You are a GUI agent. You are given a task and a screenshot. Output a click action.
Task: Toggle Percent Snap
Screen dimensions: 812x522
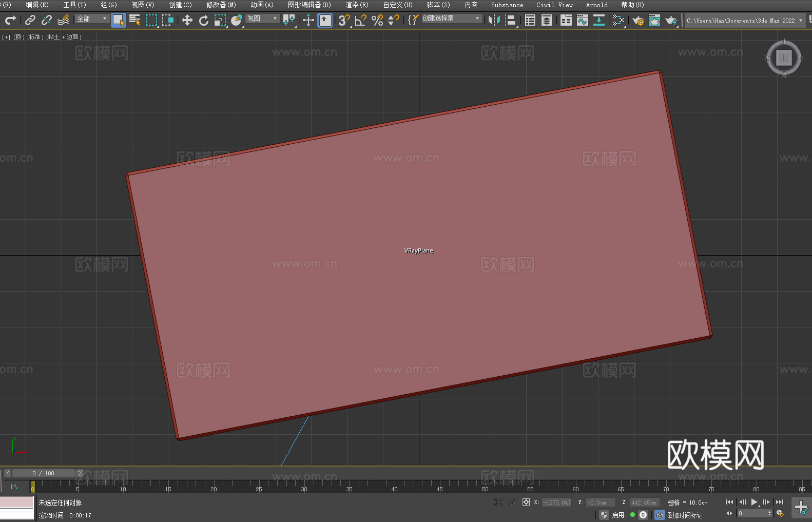coord(377,20)
